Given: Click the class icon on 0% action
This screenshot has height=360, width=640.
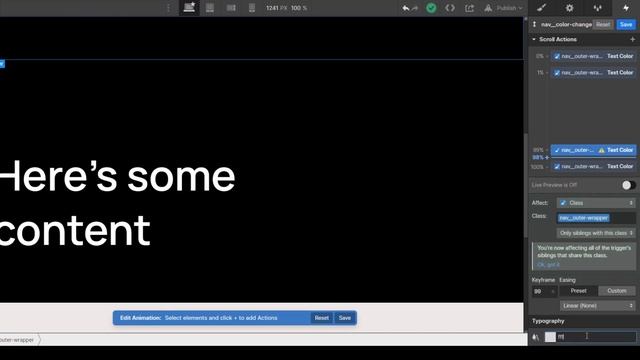Looking at the screenshot, I should [x=557, y=56].
